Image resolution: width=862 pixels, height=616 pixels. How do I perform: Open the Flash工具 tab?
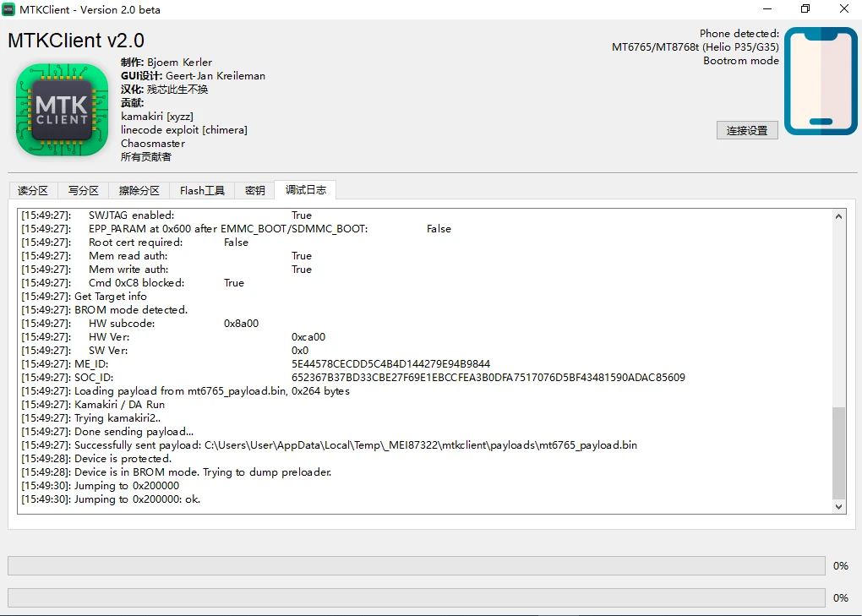[x=202, y=191]
